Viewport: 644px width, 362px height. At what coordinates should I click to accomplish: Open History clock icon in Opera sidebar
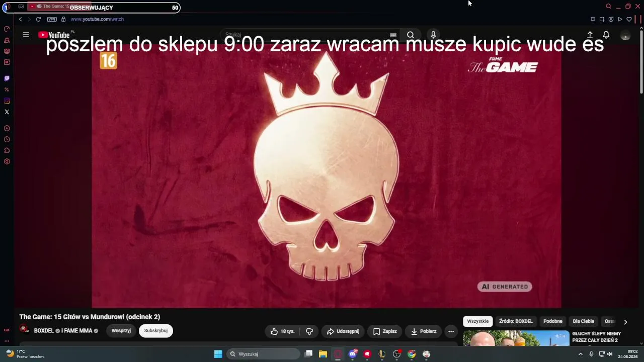pos(7,139)
